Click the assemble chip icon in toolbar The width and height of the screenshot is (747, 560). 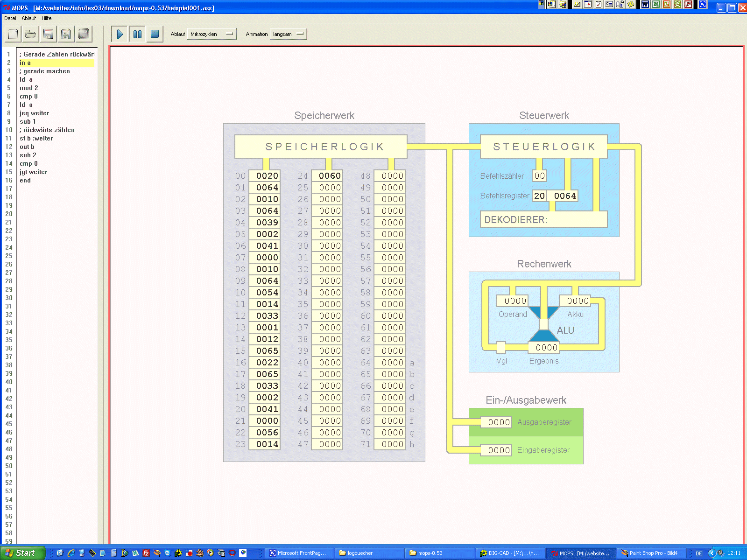pyautogui.click(x=84, y=34)
